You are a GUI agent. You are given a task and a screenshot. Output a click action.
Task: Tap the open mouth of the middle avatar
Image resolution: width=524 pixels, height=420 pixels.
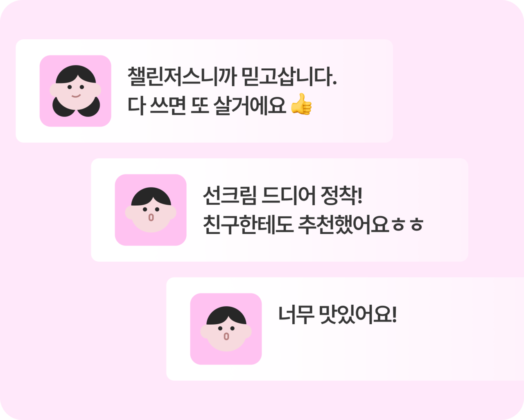tap(151, 217)
